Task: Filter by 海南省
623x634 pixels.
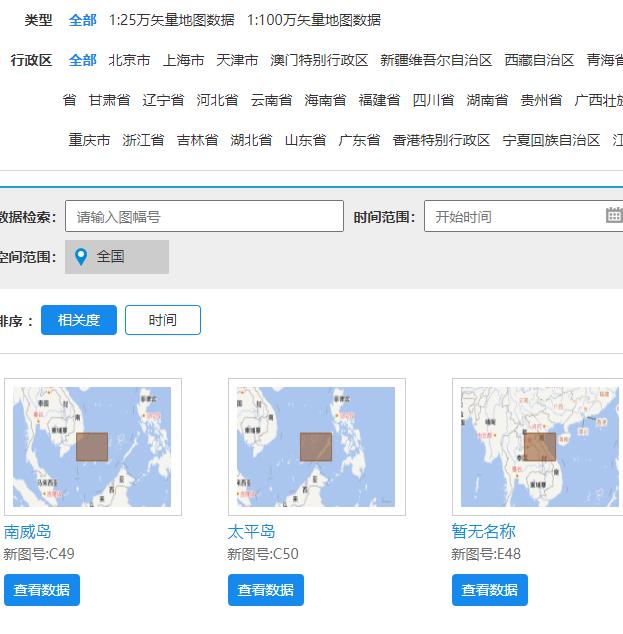Action: pos(325,100)
